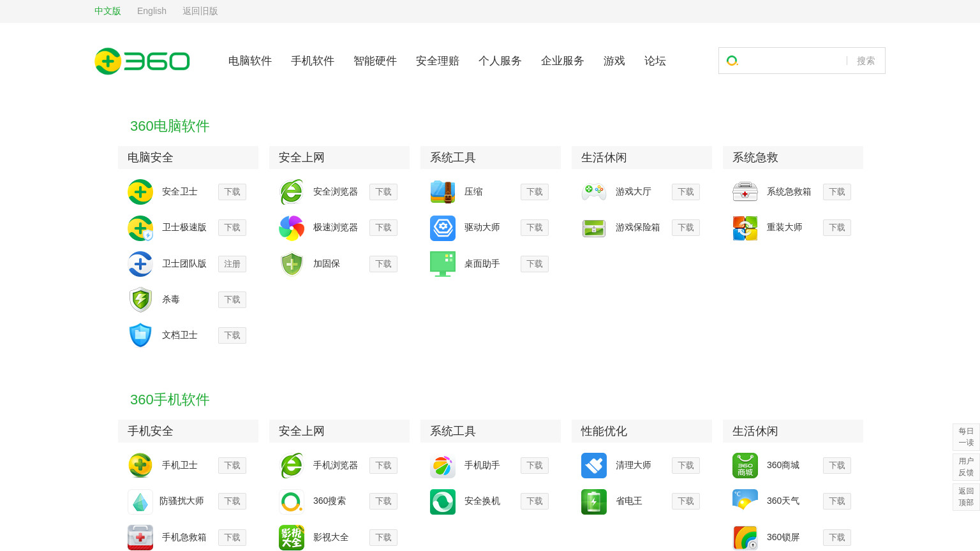Click the 360搜索 icon
The image size is (980, 551).
(x=292, y=501)
